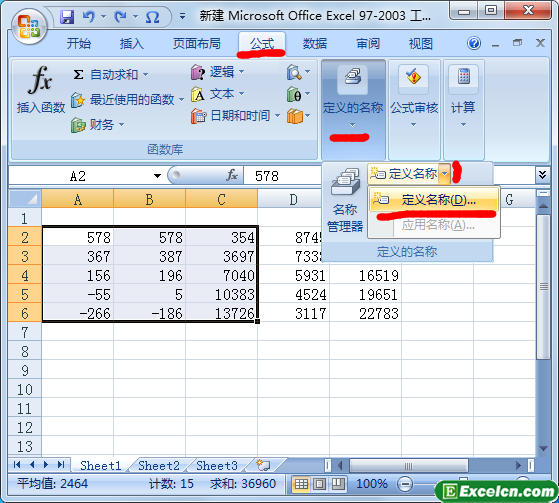Switch to the Review (审阅) ribbon tab
This screenshot has height=503, width=559.
pyautogui.click(x=368, y=43)
